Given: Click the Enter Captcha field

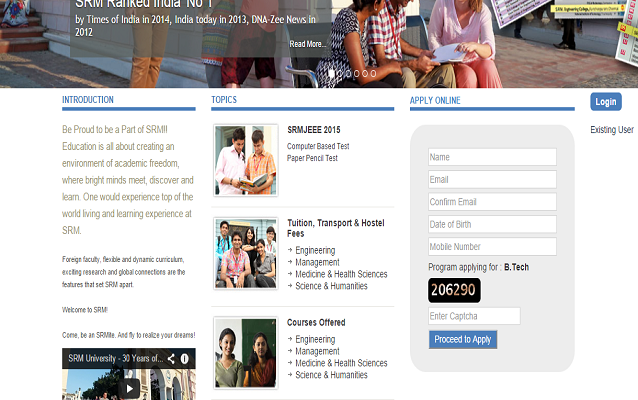Looking at the screenshot, I should coord(474,316).
